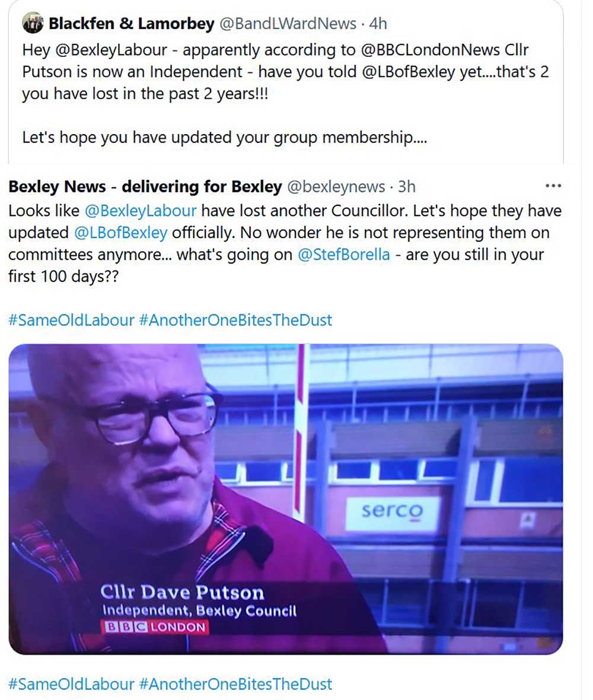Open the @LBofBexley mention link
Image resolution: width=593 pixels, height=700 pixels.
tap(120, 233)
